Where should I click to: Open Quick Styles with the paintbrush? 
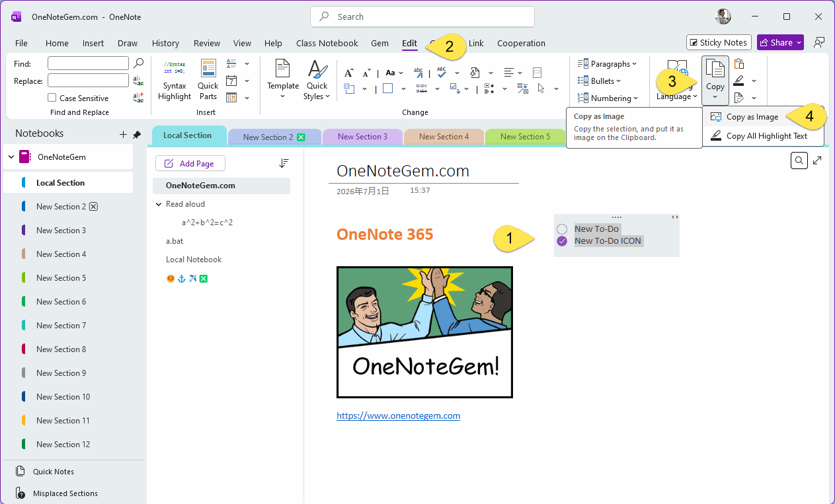coord(317,80)
